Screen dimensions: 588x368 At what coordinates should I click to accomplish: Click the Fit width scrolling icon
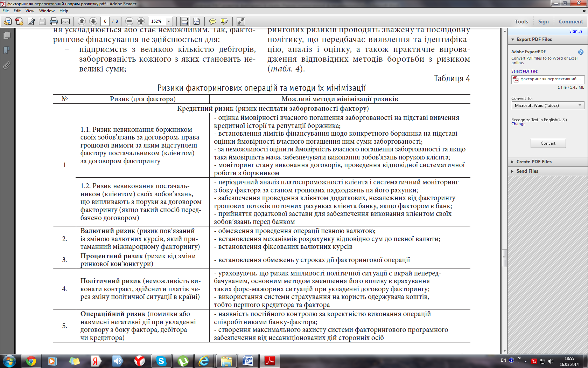click(185, 21)
